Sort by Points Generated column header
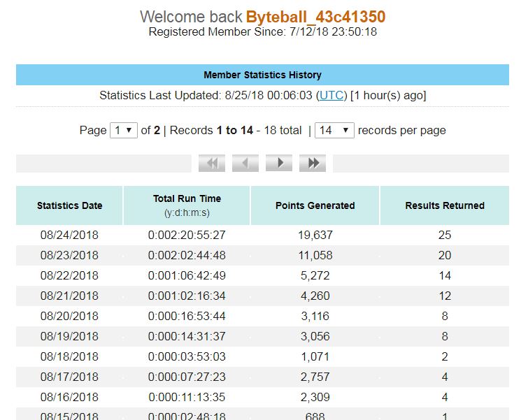The width and height of the screenshot is (528, 420). click(x=315, y=205)
